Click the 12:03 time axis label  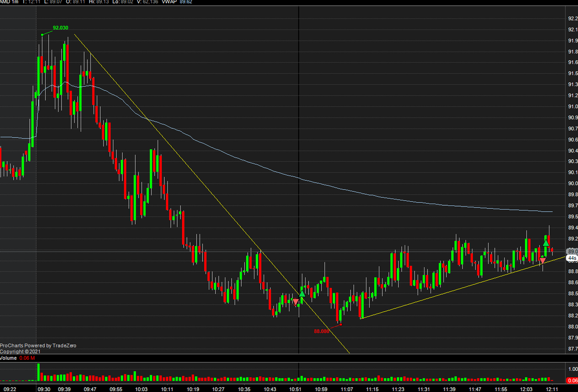coord(526,389)
